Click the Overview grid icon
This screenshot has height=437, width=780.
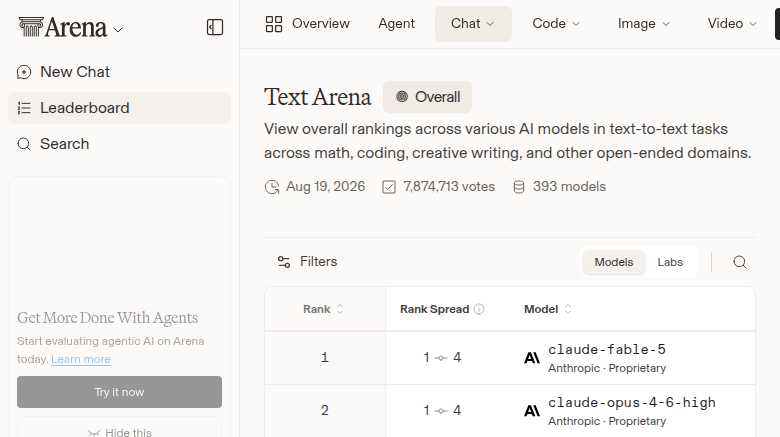[274, 24]
